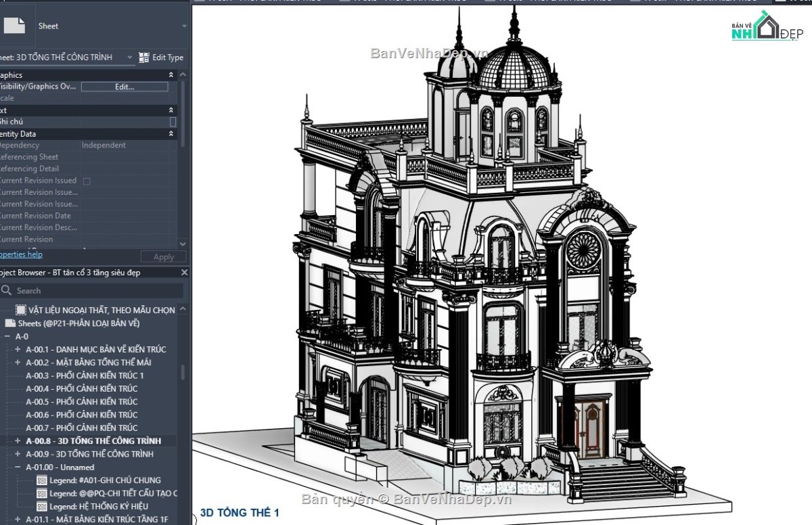The width and height of the screenshot is (812, 525).
Task: Toggle the Ghi chú small box
Action: click(173, 122)
